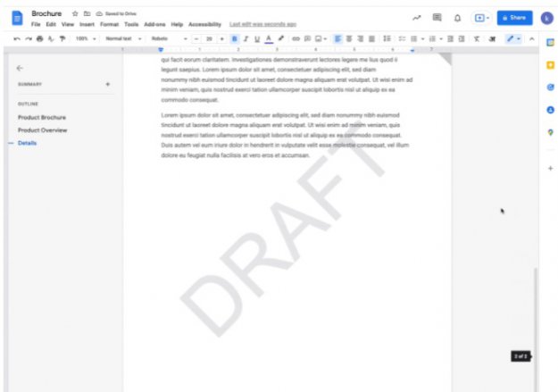Viewport: 558px width, 392px height.
Task: Open the Google Docs home icon
Action: (17, 18)
